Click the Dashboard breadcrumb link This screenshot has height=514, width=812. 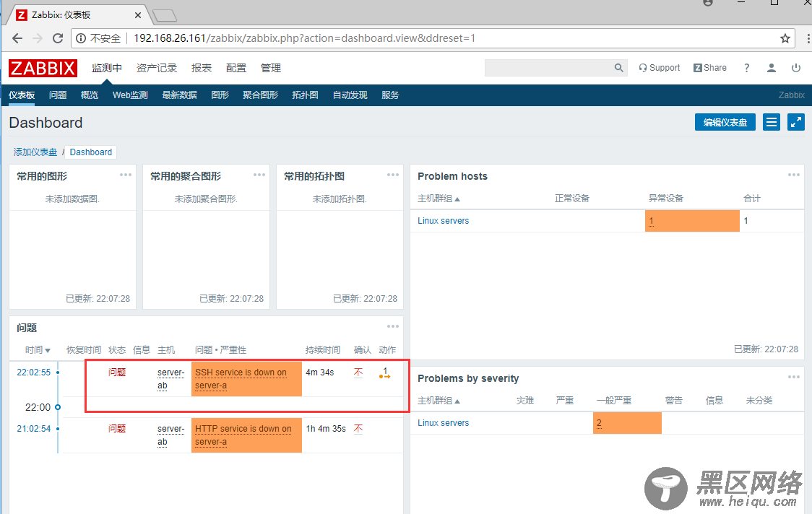pos(90,152)
